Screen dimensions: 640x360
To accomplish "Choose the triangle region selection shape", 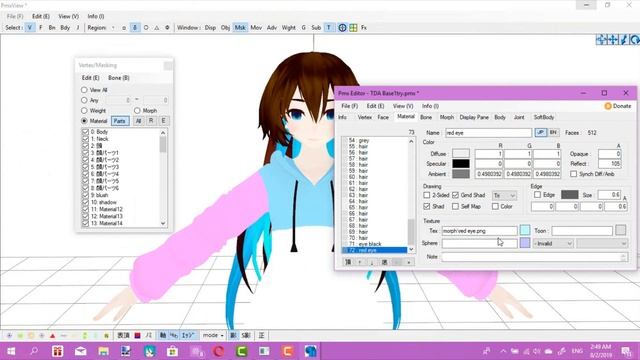I will click(156, 28).
